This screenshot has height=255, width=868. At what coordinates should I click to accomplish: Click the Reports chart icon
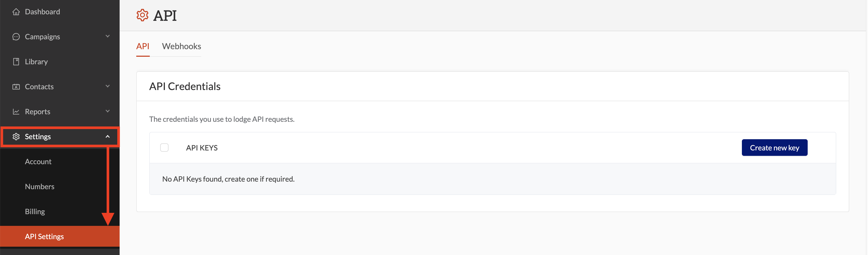pos(16,112)
